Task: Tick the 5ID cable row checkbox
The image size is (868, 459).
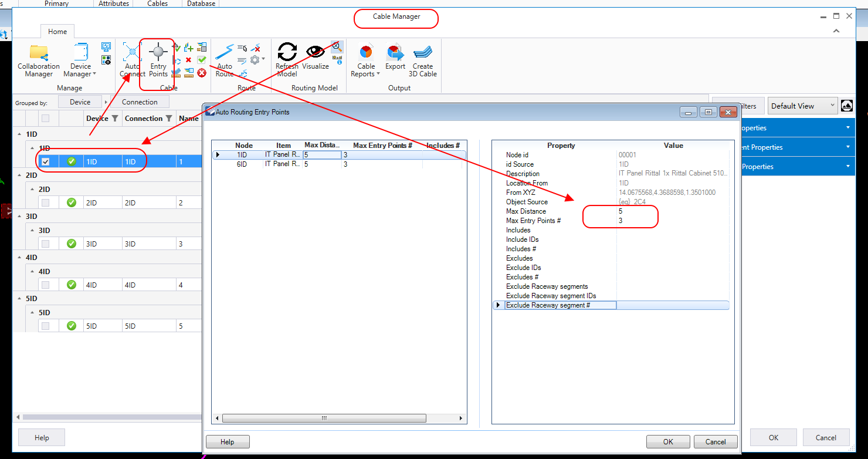Action: [x=46, y=326]
